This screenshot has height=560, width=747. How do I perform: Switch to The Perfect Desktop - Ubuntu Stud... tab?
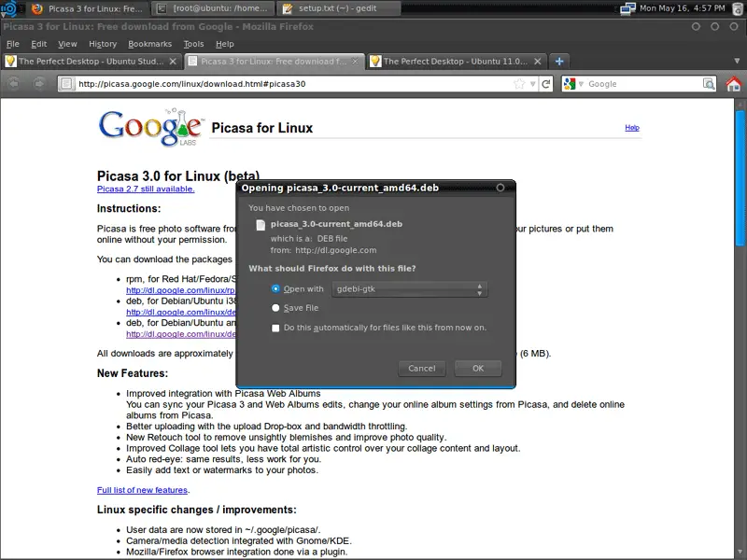(92, 62)
